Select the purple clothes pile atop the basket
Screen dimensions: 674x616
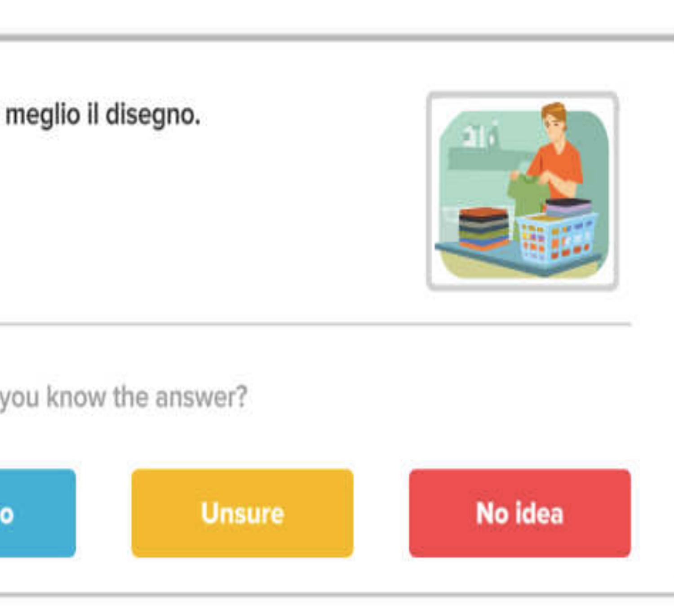point(568,207)
